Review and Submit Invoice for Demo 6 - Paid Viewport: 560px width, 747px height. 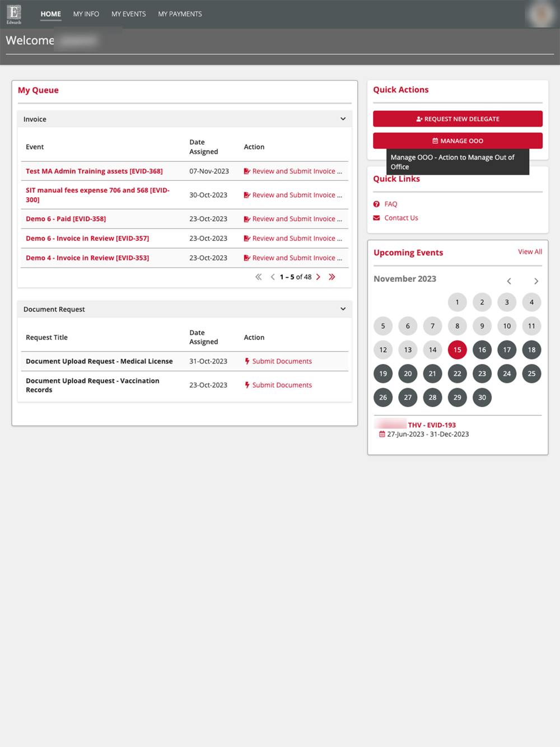coord(293,219)
